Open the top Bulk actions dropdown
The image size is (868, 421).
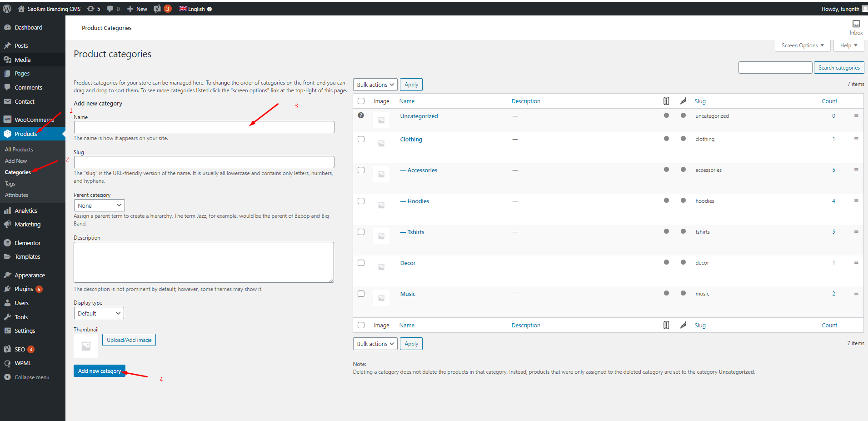click(375, 85)
